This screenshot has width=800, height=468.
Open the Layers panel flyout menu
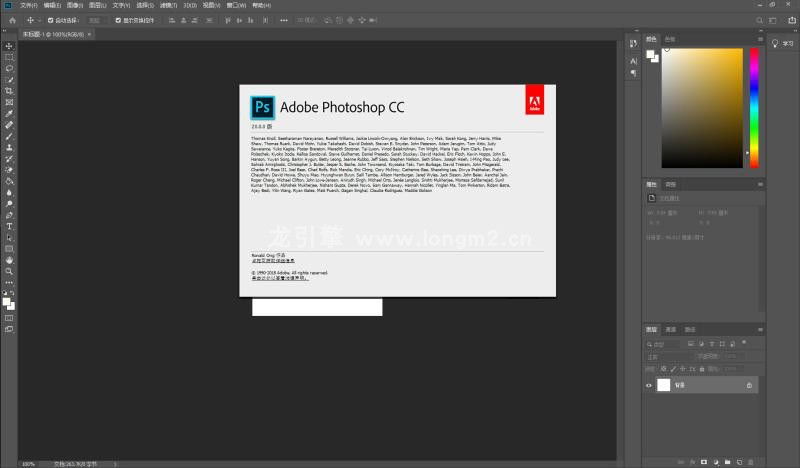(x=760, y=330)
